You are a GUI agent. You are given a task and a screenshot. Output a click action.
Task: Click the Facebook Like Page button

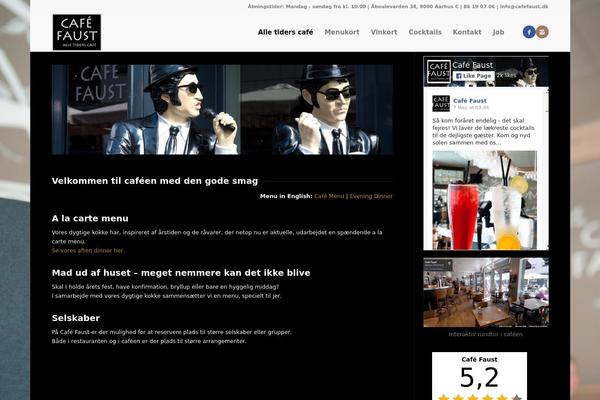tap(473, 76)
